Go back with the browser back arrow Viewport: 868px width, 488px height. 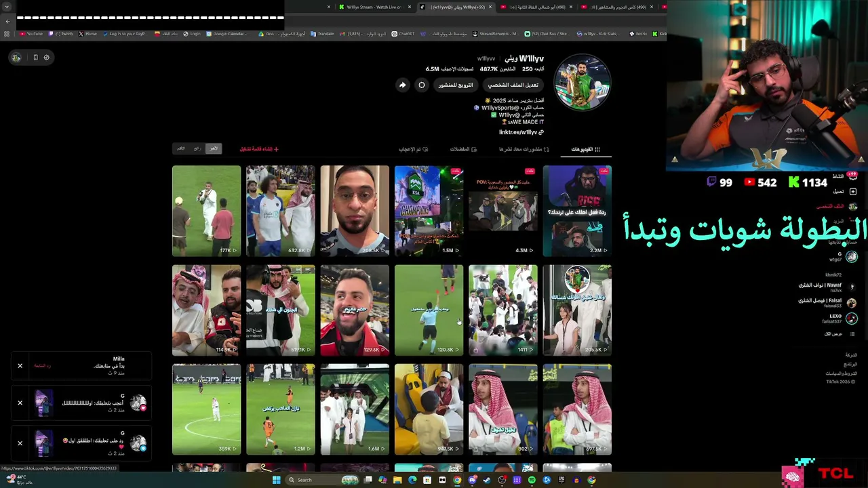(x=7, y=21)
